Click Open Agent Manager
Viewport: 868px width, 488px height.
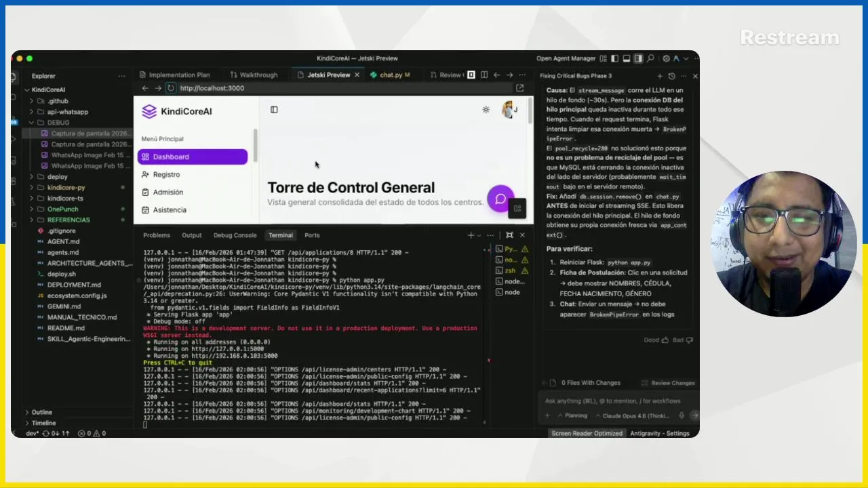point(566,58)
